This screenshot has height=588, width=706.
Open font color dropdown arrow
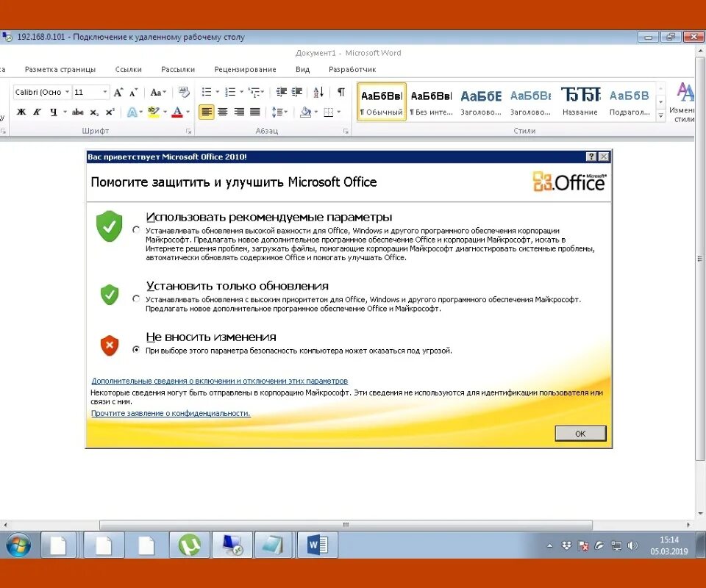coord(188,112)
